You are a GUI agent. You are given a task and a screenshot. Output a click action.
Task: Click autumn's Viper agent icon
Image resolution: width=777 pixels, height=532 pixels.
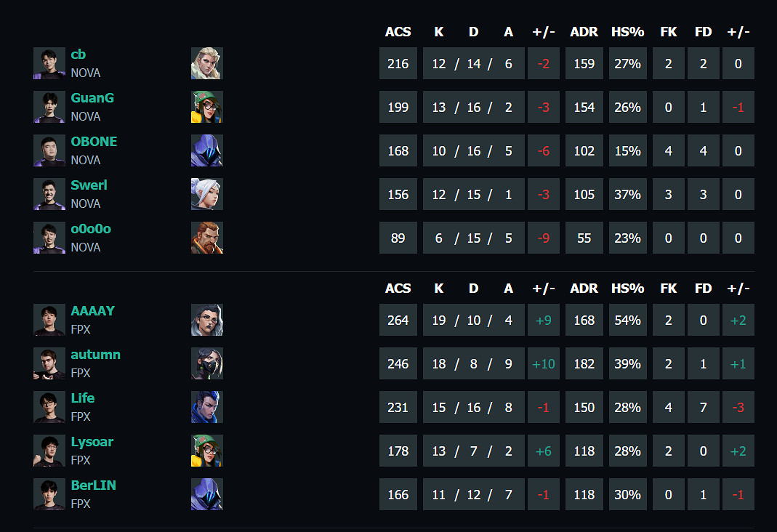[x=206, y=364]
